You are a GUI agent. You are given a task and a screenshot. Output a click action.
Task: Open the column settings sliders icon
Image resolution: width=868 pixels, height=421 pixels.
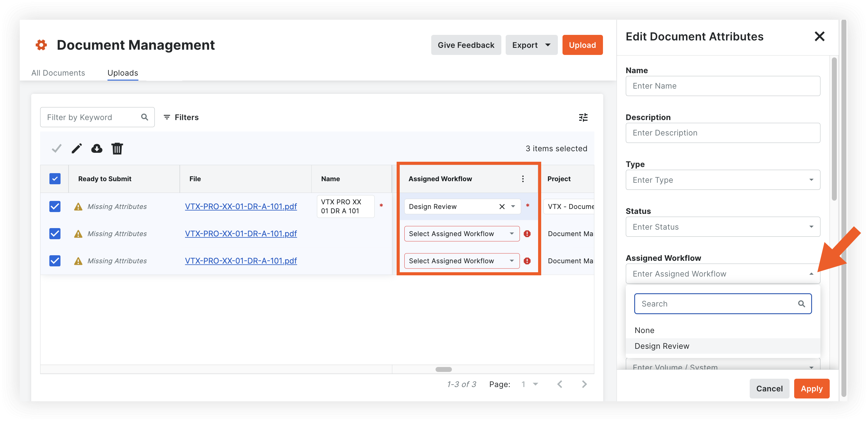583,117
